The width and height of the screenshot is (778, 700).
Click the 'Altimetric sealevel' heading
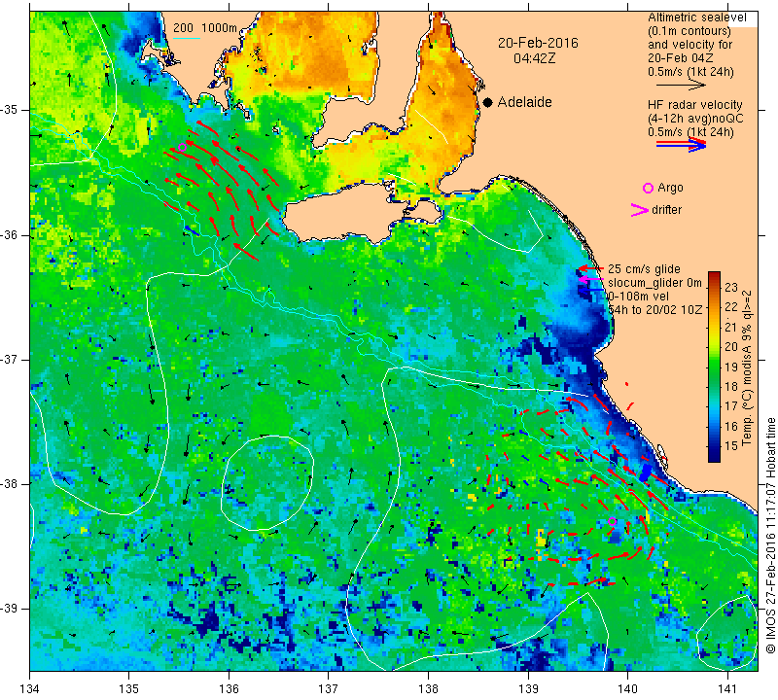tap(696, 17)
